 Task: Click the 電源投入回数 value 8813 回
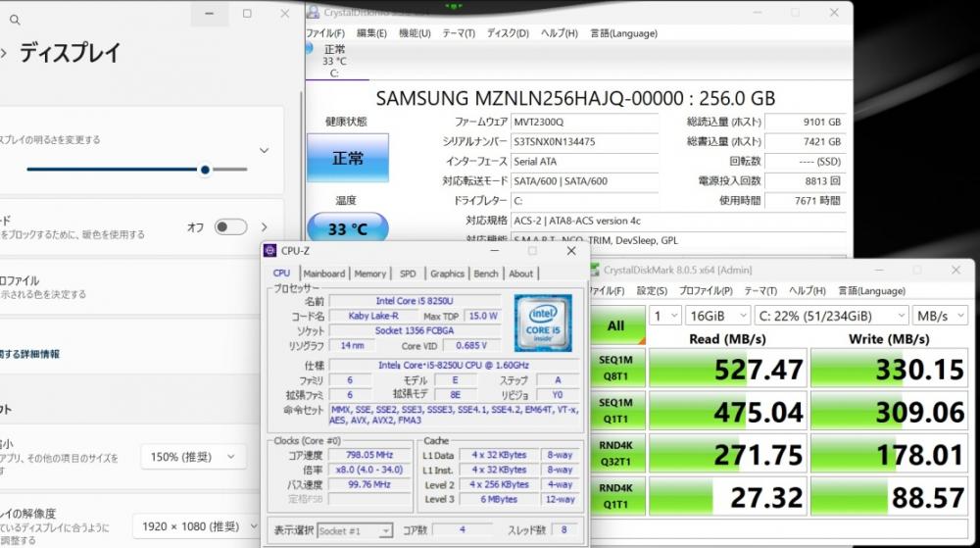pyautogui.click(x=805, y=180)
